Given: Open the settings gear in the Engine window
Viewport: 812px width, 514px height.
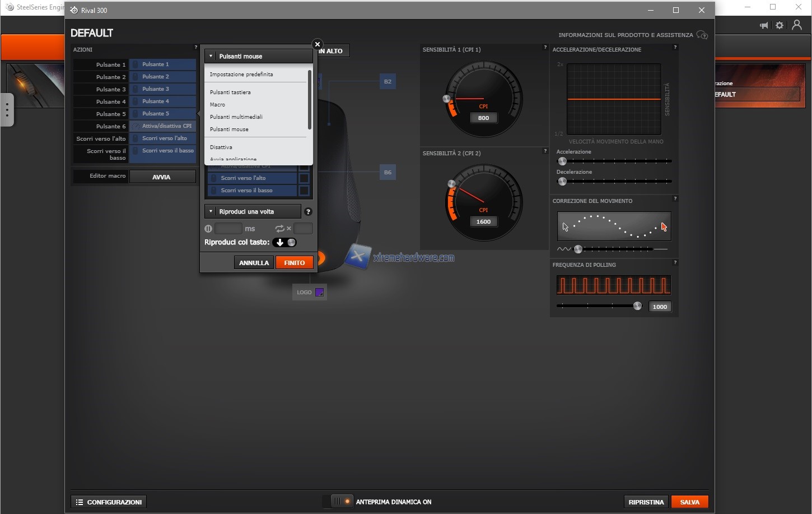Looking at the screenshot, I should point(780,25).
